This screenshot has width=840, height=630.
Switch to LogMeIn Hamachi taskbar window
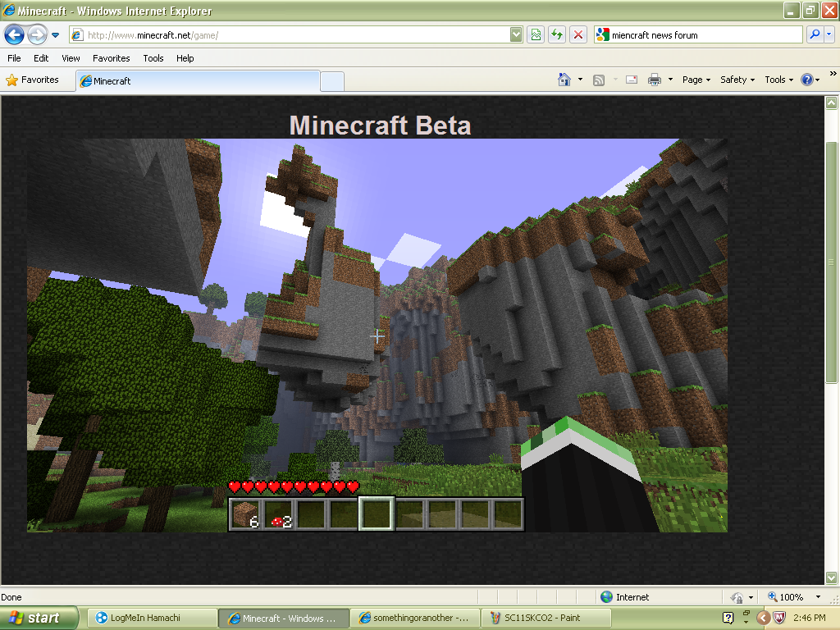[x=152, y=618]
